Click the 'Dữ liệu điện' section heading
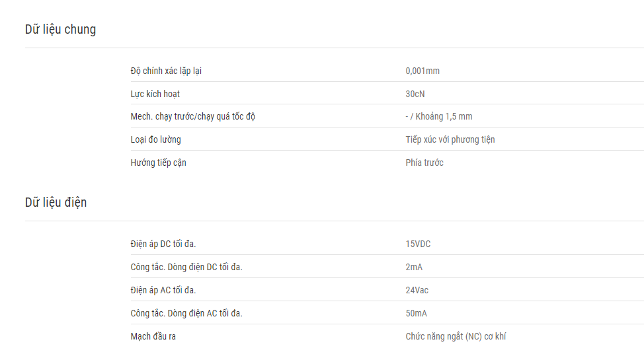The width and height of the screenshot is (644, 362). click(x=56, y=203)
